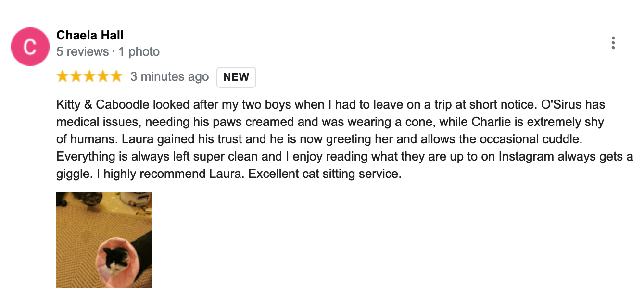This screenshot has height=300, width=644.
Task: Click the fourth gold rating star
Action: click(x=103, y=76)
